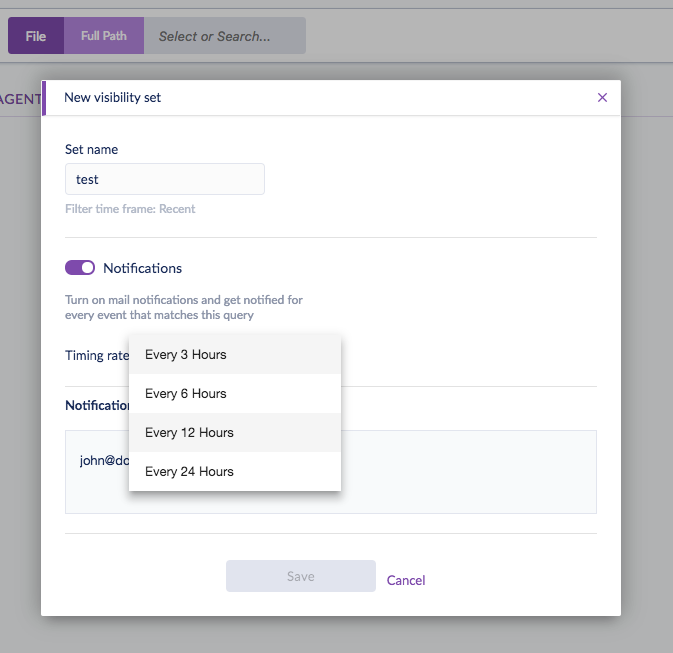Switch to Full Path filter
Viewport: 673px width, 653px height.
point(104,36)
